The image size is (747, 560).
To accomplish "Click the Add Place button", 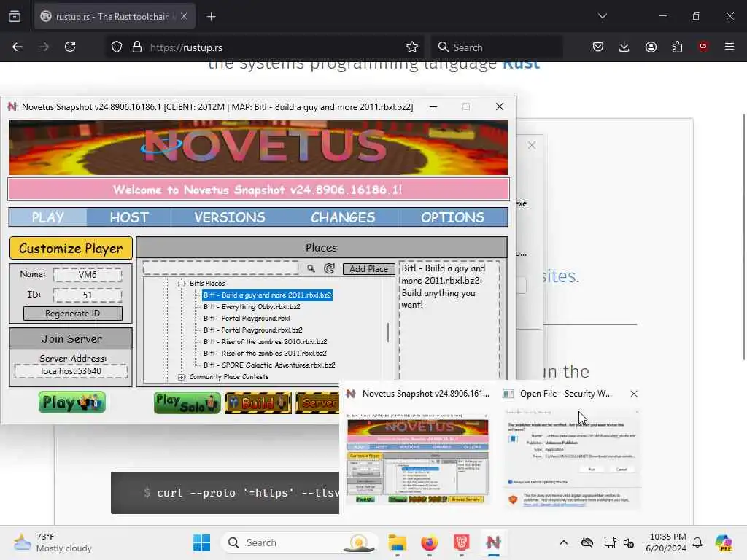I will pos(368,269).
